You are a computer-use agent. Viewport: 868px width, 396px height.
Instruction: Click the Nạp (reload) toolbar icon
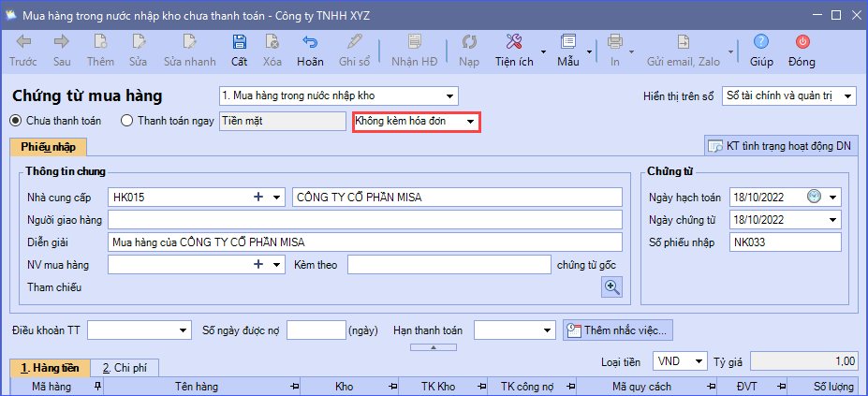point(469,41)
